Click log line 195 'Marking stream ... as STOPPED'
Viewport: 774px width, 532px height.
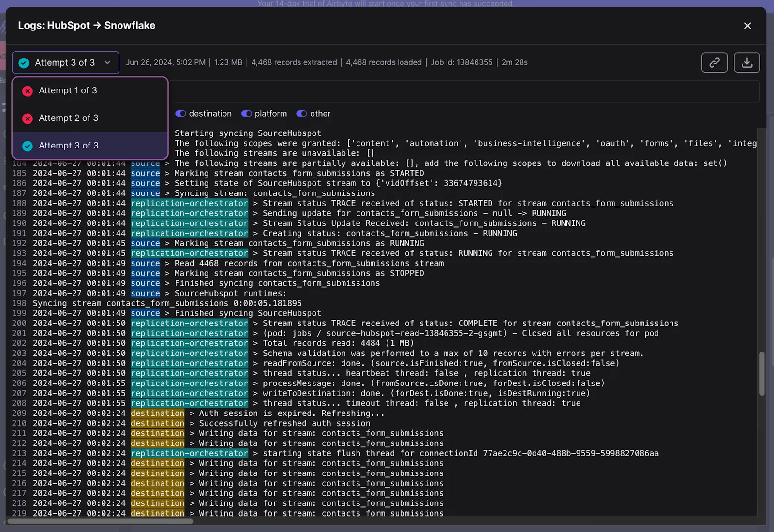tap(218, 273)
